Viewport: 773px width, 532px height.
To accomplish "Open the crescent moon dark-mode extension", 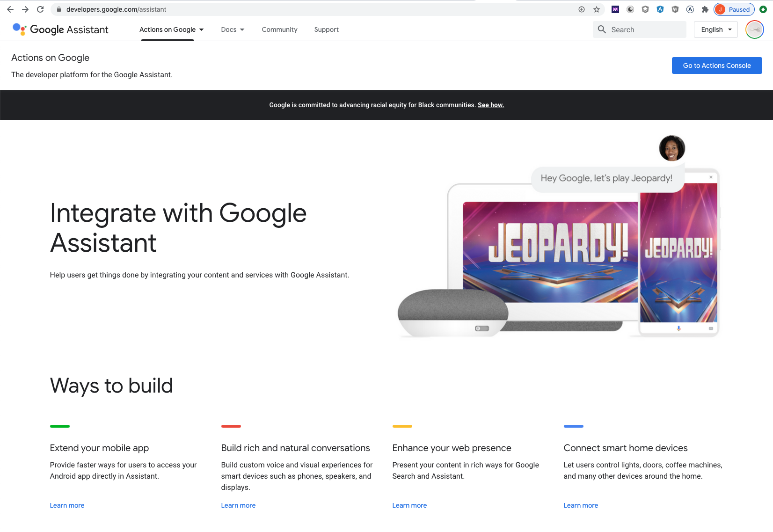I will [630, 9].
